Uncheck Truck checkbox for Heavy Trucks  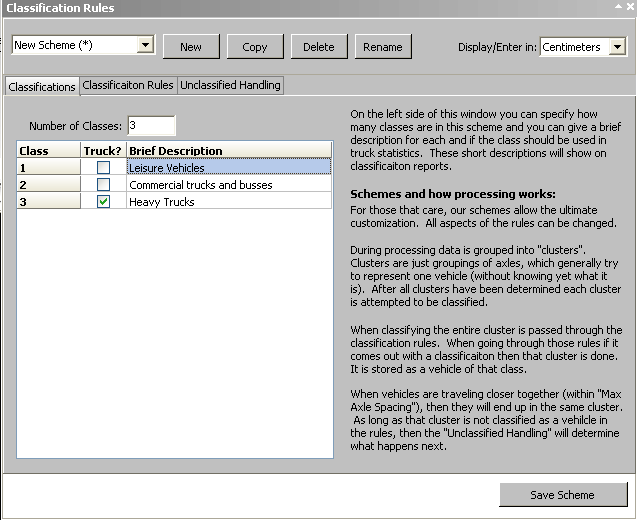[x=103, y=202]
